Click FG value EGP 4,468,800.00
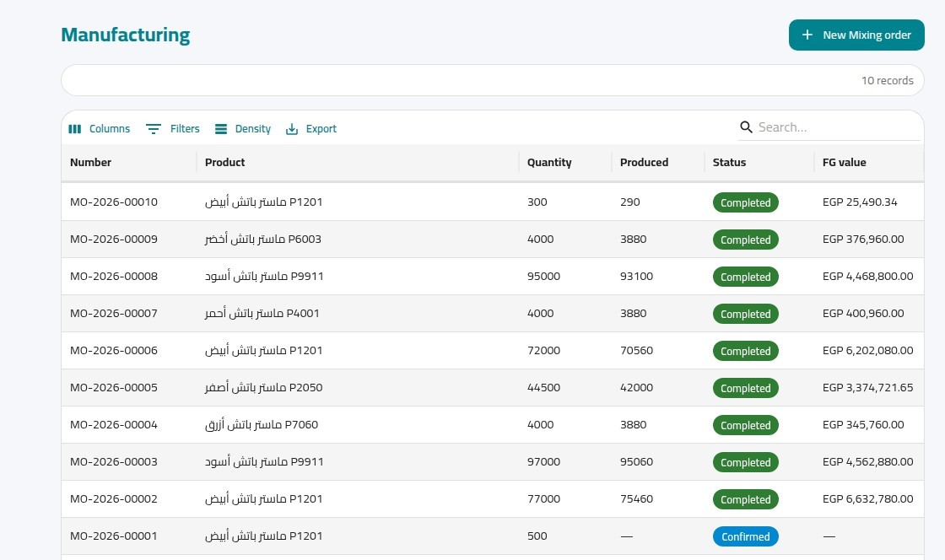 (x=868, y=277)
